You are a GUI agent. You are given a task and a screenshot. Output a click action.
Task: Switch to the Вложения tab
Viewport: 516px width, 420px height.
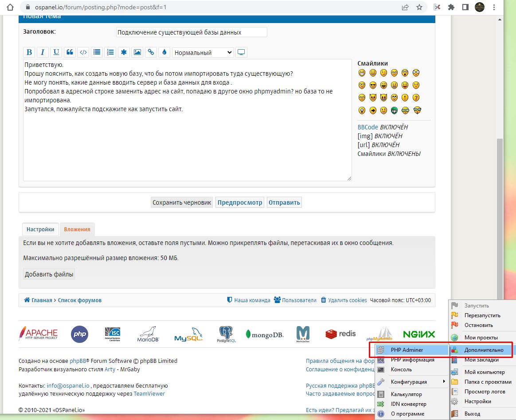click(77, 229)
